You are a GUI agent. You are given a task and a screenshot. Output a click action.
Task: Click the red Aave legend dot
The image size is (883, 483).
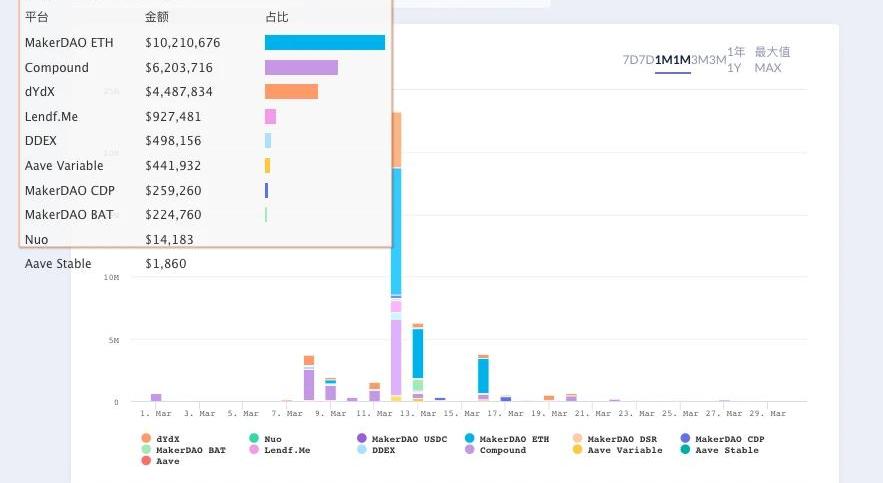(x=146, y=461)
